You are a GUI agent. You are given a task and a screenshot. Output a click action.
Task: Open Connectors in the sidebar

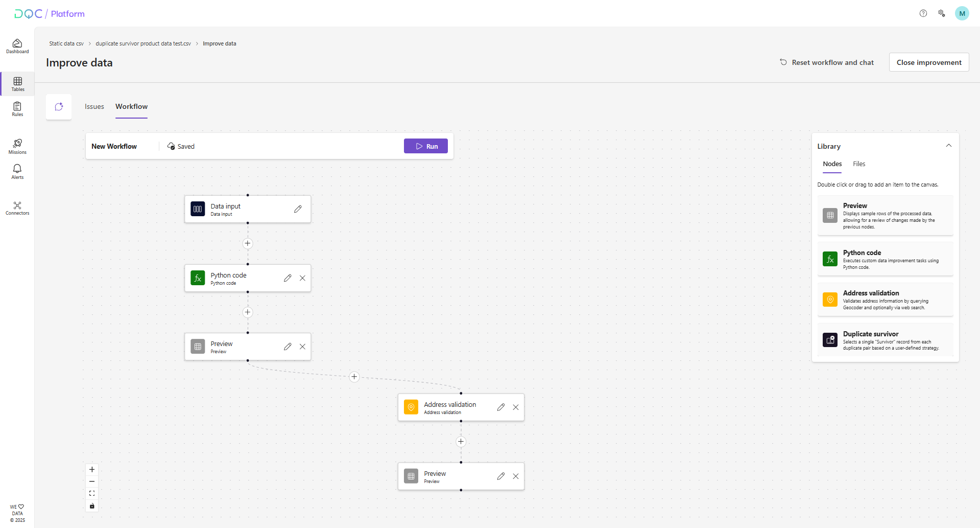click(17, 208)
